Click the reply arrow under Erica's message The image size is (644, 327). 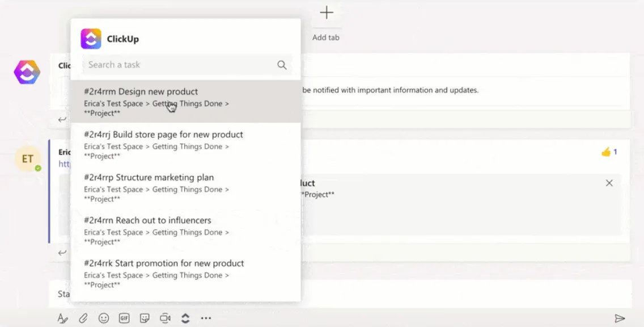click(x=62, y=253)
